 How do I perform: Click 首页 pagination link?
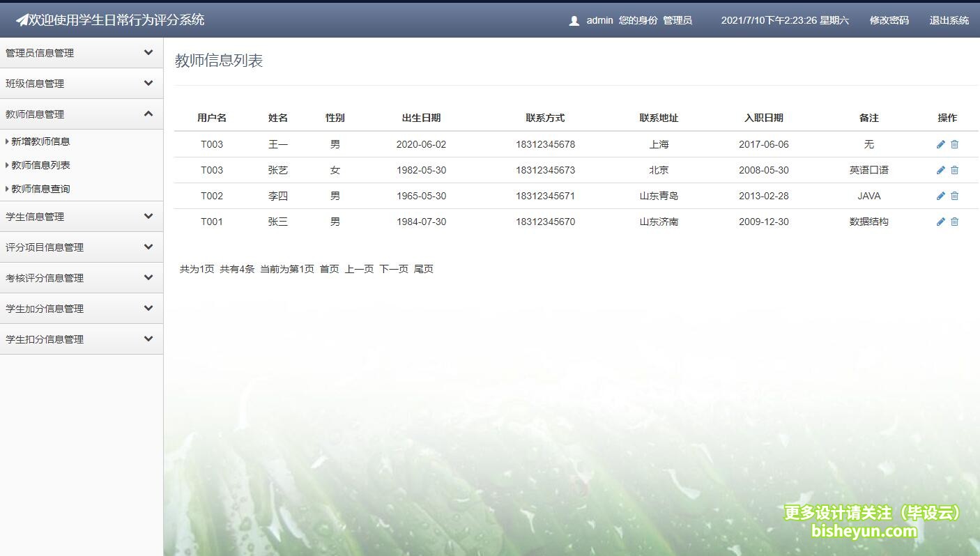(328, 268)
